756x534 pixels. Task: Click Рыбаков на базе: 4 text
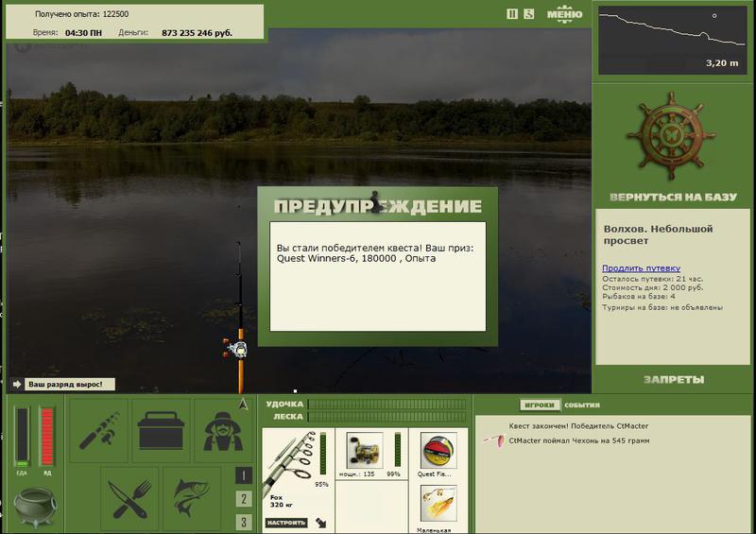tap(639, 296)
